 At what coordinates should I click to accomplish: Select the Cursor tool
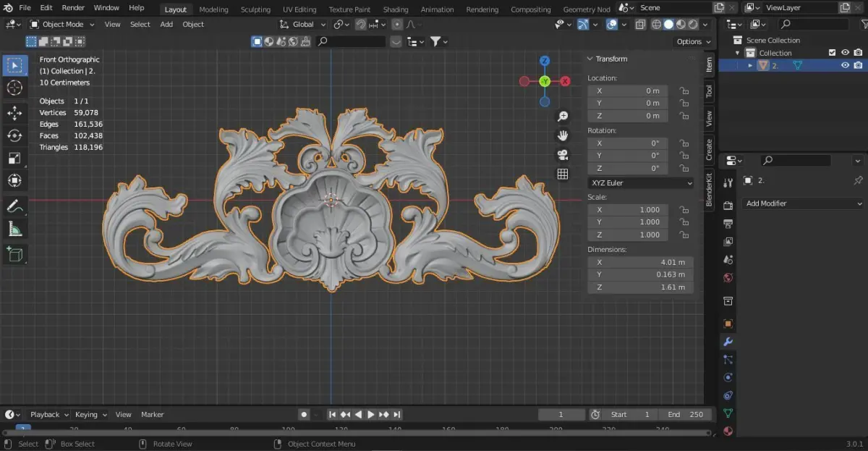14,88
